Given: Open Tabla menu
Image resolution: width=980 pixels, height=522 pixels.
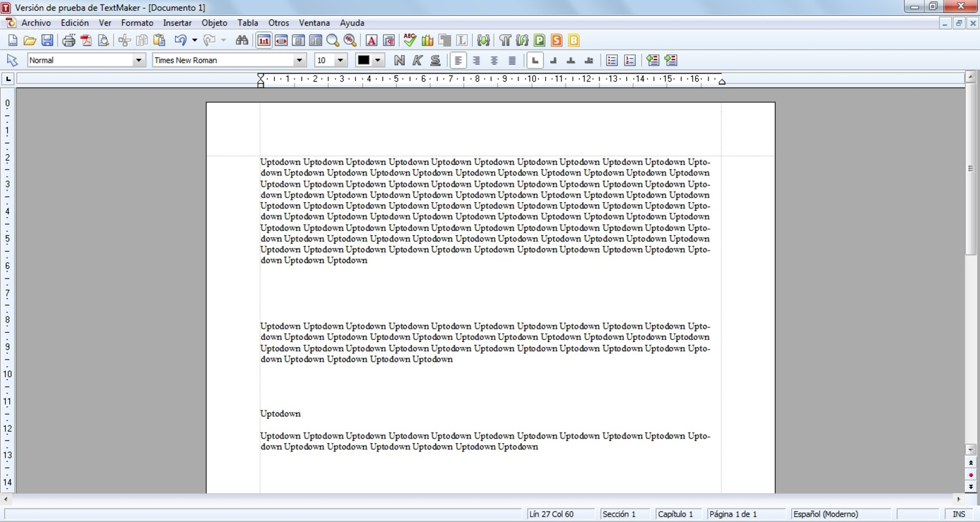Looking at the screenshot, I should 248,23.
